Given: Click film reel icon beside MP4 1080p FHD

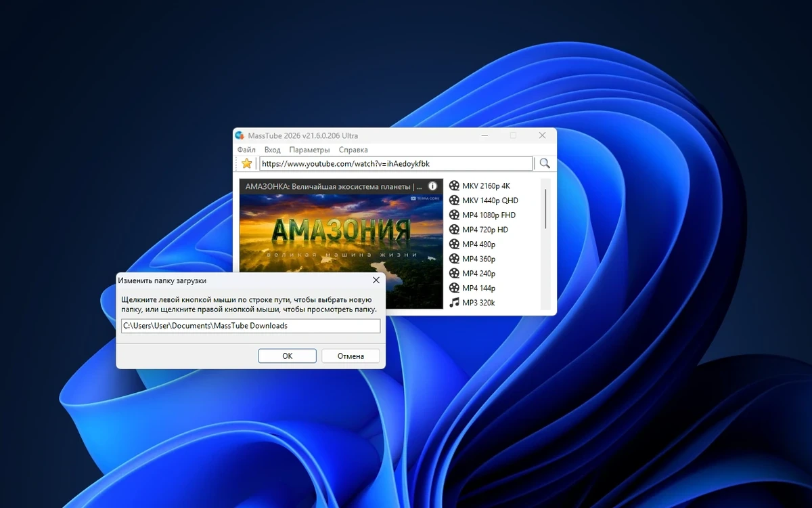Looking at the screenshot, I should (454, 215).
